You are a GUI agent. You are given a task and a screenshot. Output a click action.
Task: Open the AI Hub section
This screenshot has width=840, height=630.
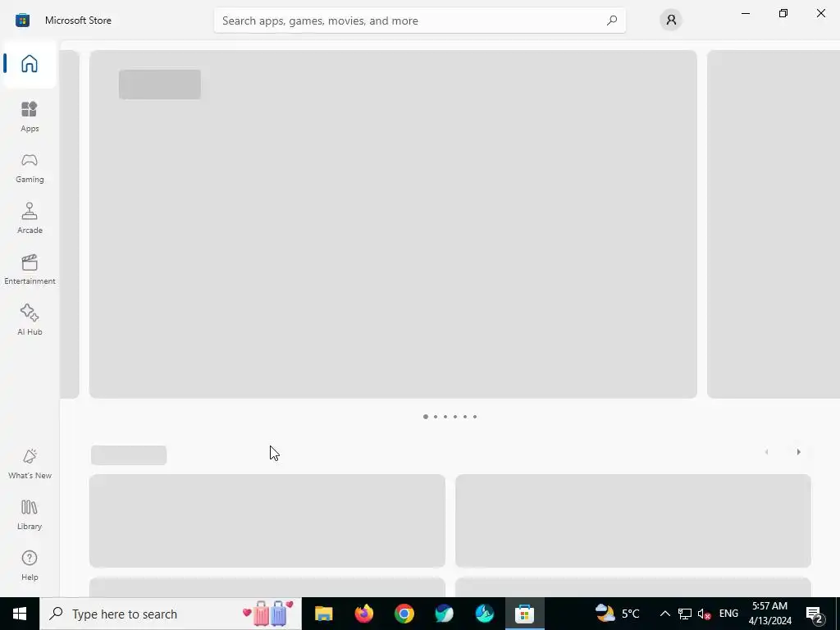(30, 320)
